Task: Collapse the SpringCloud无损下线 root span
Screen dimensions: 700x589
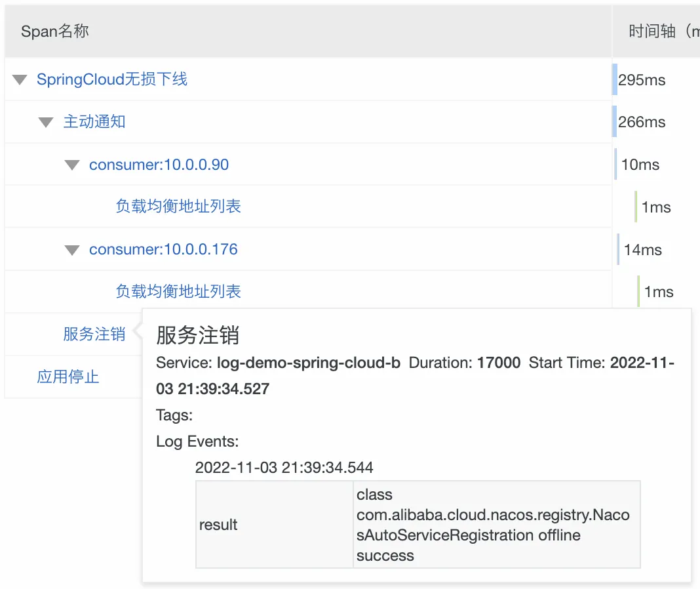Action: coord(20,80)
